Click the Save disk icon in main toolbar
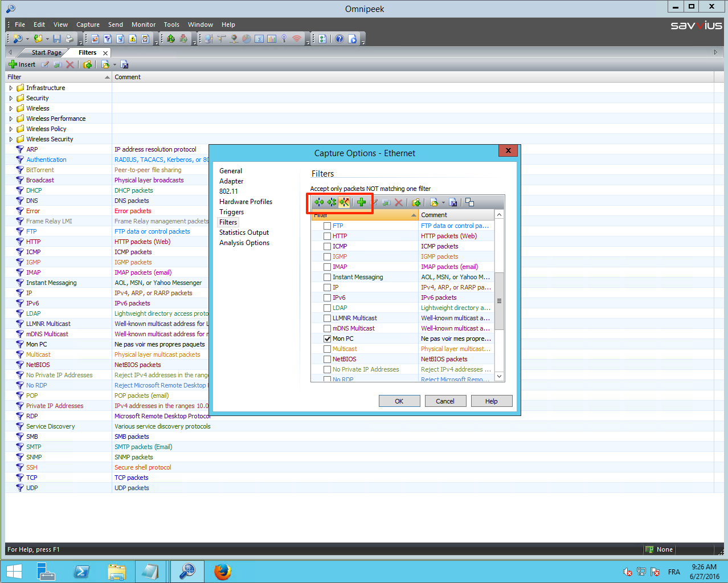 (57, 39)
